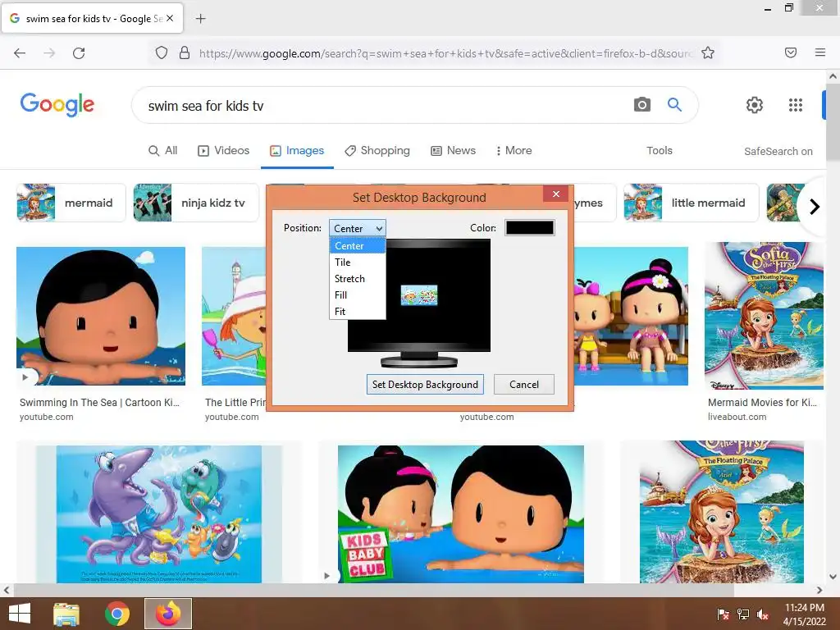
Task: Open the search Tools menu
Action: coord(659,151)
